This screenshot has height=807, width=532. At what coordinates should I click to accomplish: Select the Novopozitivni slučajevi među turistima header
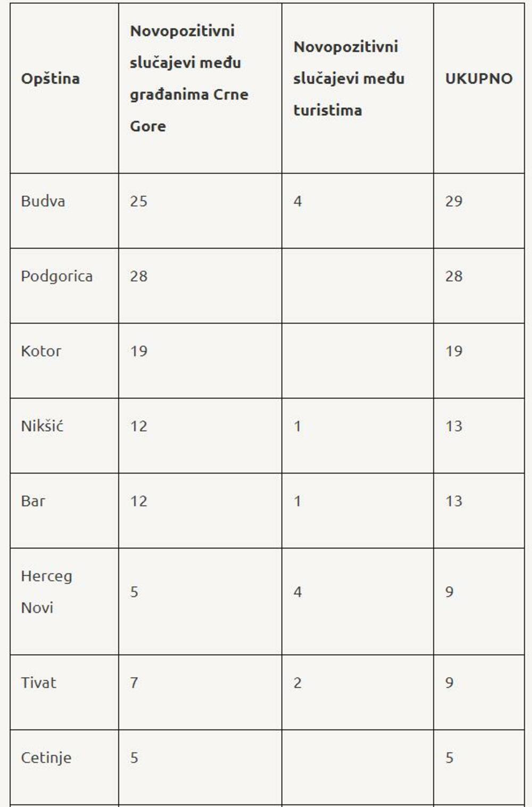click(348, 79)
